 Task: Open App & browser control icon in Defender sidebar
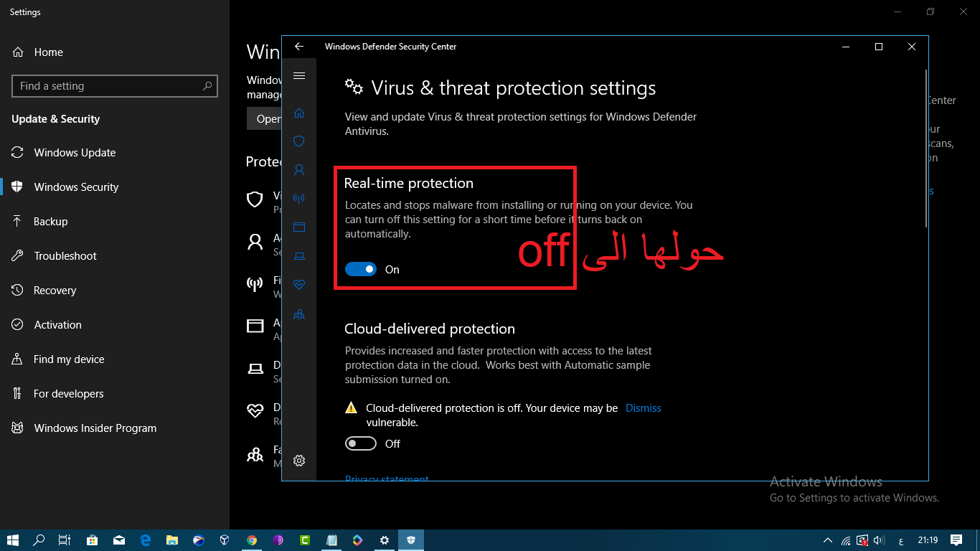pos(299,227)
